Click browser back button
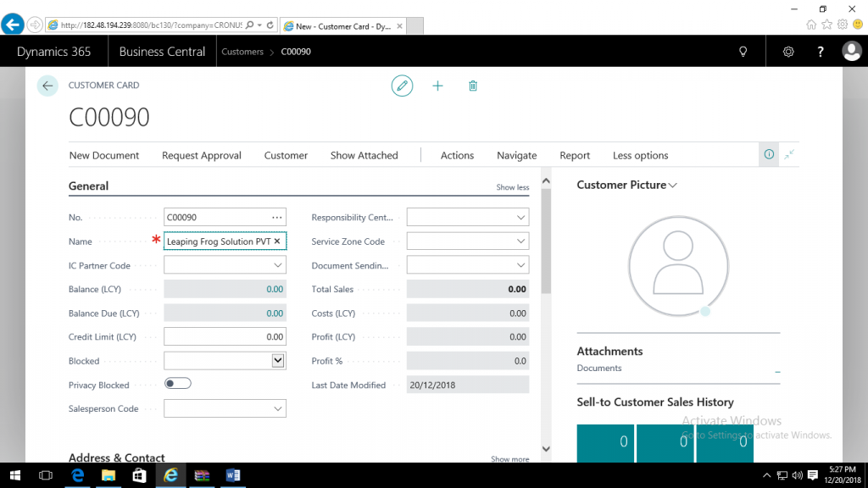868x488 pixels. 13,25
